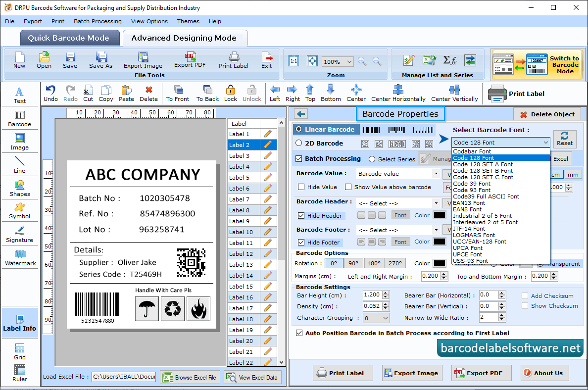Click Export Image in File Tools
Screen dimensions: 588x390
(143, 60)
